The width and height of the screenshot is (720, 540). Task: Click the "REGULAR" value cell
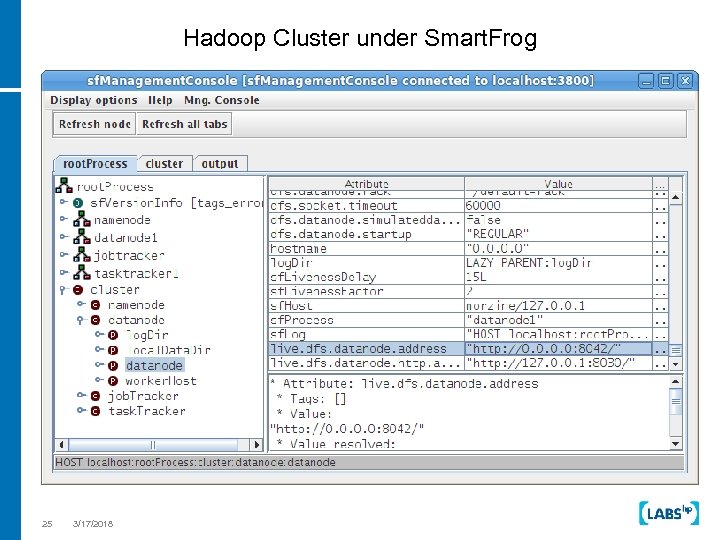click(x=558, y=234)
